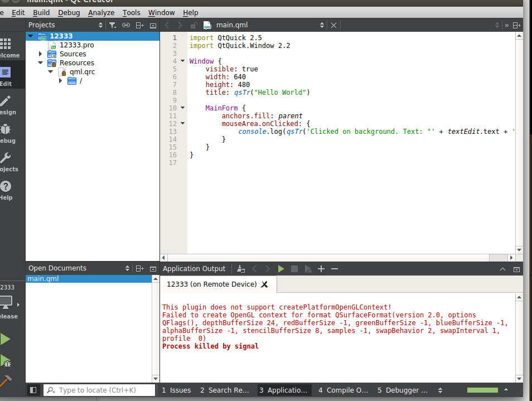Image resolution: width=532 pixels, height=401 pixels.
Task: Expand the / prefix folder
Action: click(60, 81)
